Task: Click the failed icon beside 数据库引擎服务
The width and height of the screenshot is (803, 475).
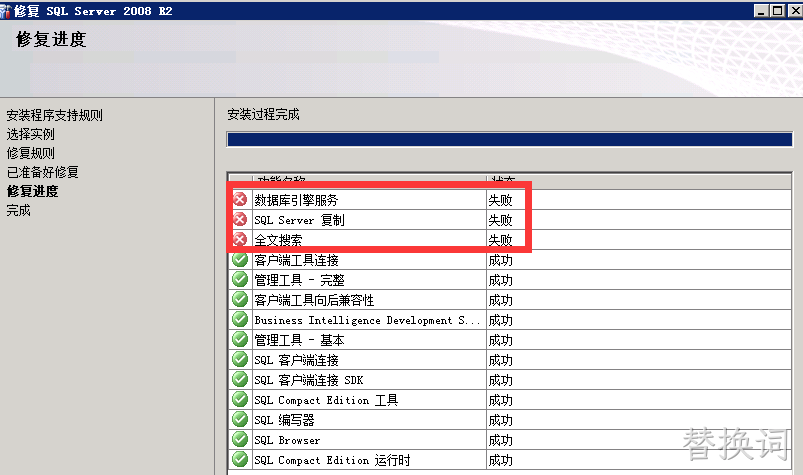Action: point(240,199)
